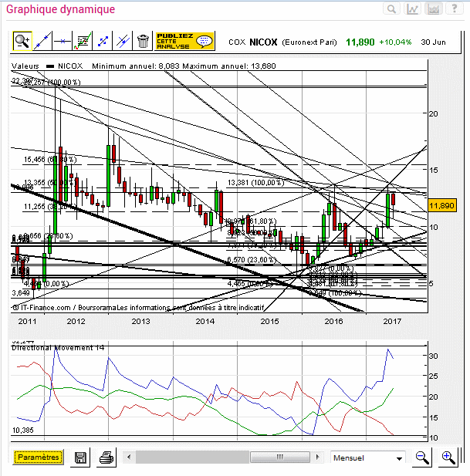Screen dimensions: 470x476
Task: Select the horizontal line drawing tool
Action: tap(63, 41)
